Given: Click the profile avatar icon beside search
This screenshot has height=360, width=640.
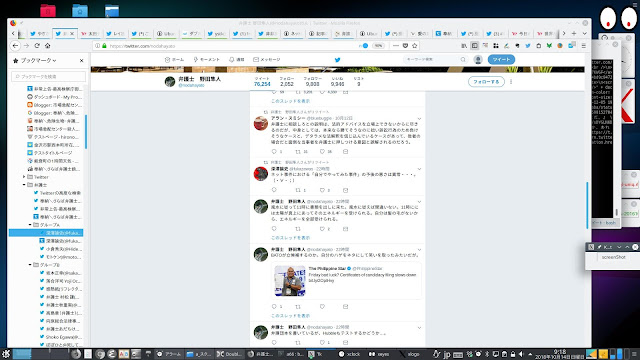Looking at the screenshot, I should [478, 60].
